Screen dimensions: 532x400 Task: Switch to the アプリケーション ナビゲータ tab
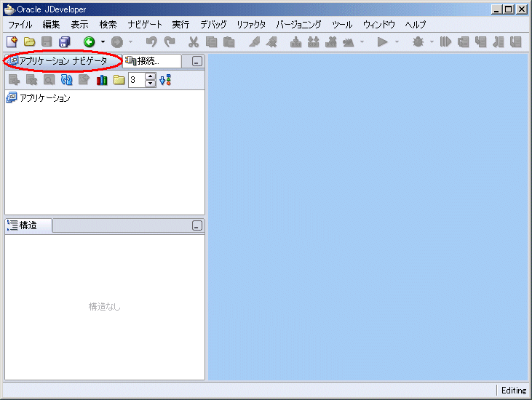click(x=63, y=61)
